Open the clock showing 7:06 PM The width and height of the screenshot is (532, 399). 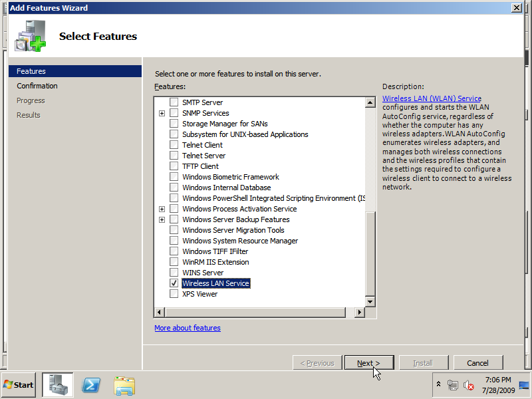(498, 385)
